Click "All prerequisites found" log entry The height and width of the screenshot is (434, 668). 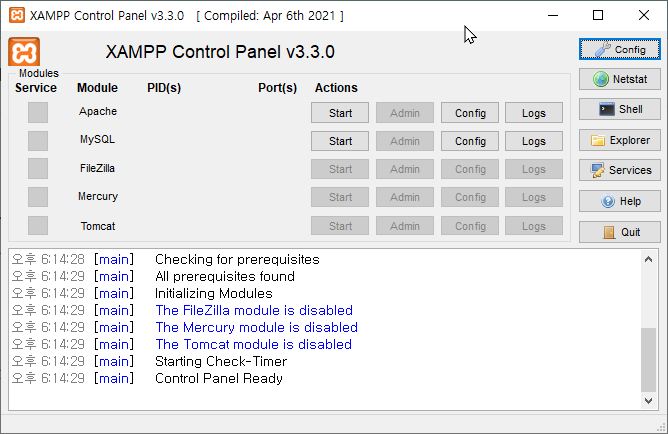(225, 276)
